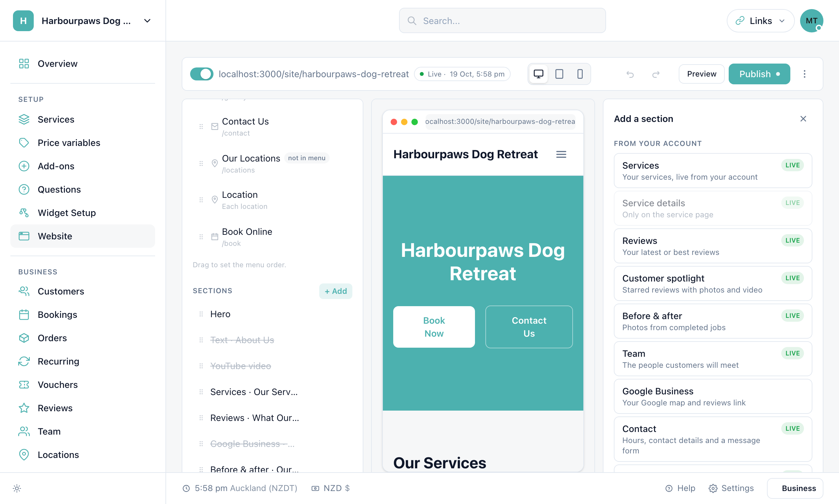Open Settings in the footer
Viewport: 839px width, 504px height.
[x=731, y=488]
